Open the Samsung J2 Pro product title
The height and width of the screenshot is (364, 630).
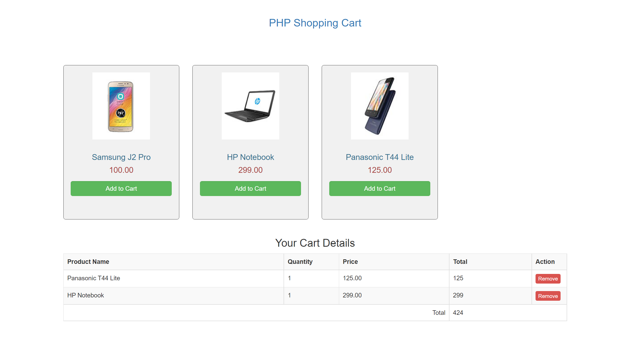coord(121,157)
